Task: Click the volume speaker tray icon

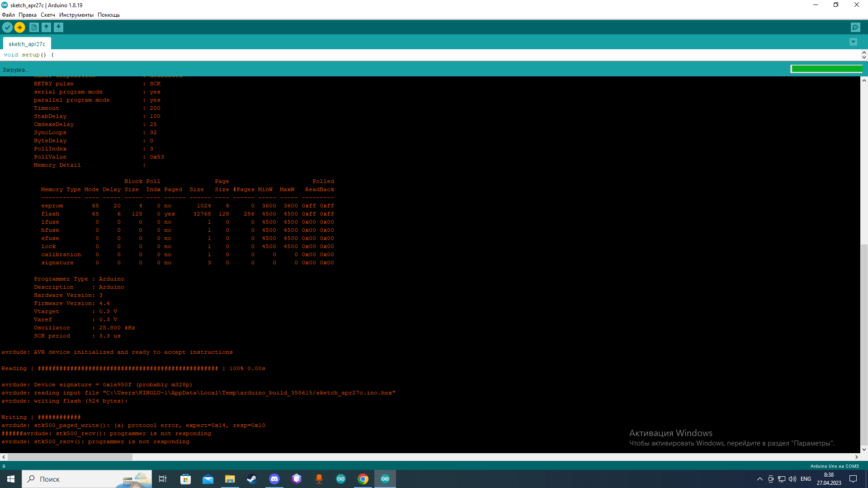Action: click(x=793, y=479)
